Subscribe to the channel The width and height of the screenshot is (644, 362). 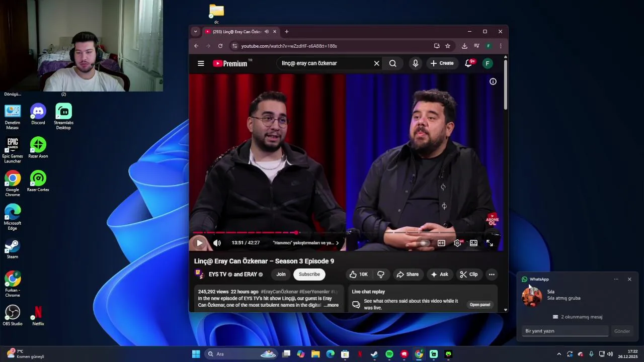click(309, 274)
